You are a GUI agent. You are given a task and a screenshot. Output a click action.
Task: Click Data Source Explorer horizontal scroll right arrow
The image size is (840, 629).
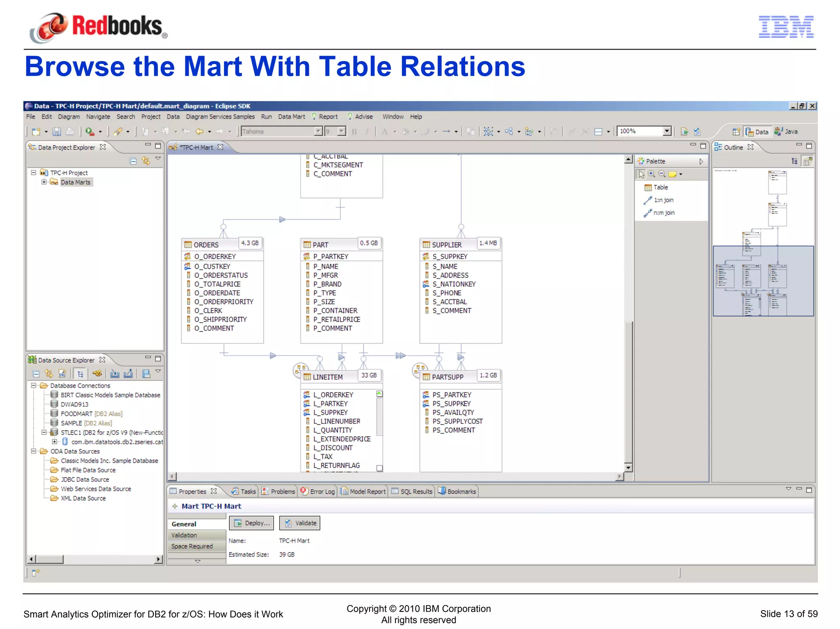[x=159, y=559]
